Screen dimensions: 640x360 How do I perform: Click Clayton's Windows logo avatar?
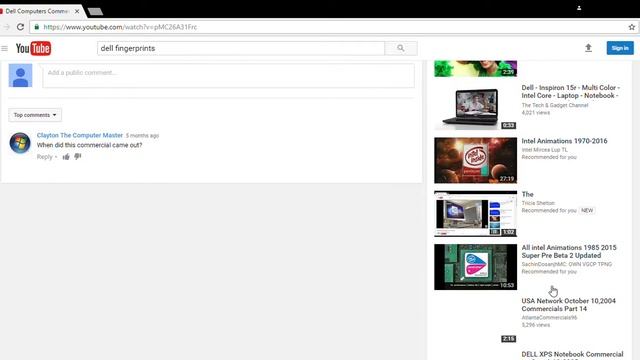[20, 143]
